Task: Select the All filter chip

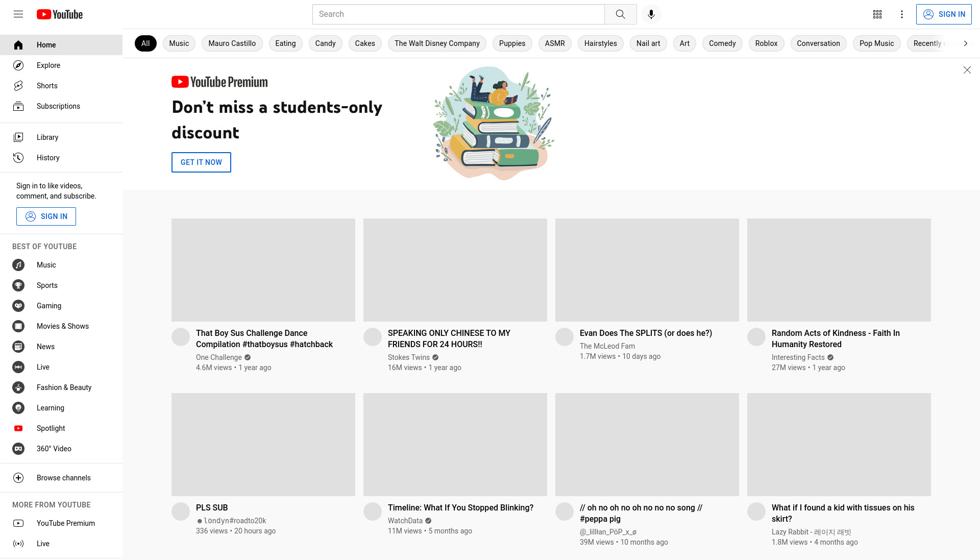Action: (145, 43)
